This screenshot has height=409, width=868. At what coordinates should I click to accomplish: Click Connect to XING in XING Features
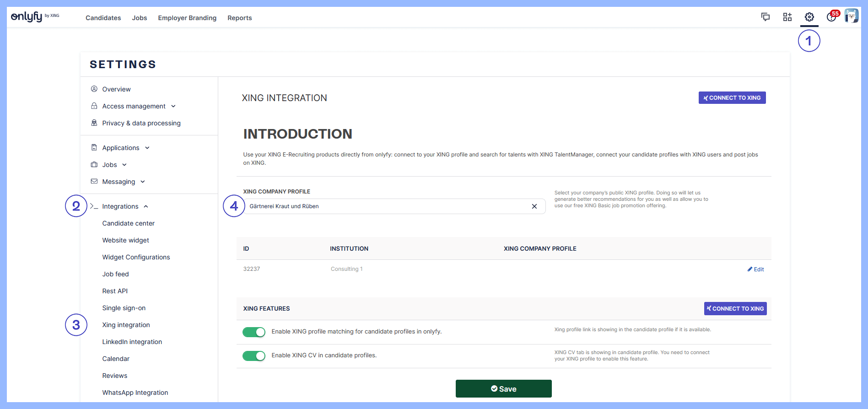pos(735,309)
